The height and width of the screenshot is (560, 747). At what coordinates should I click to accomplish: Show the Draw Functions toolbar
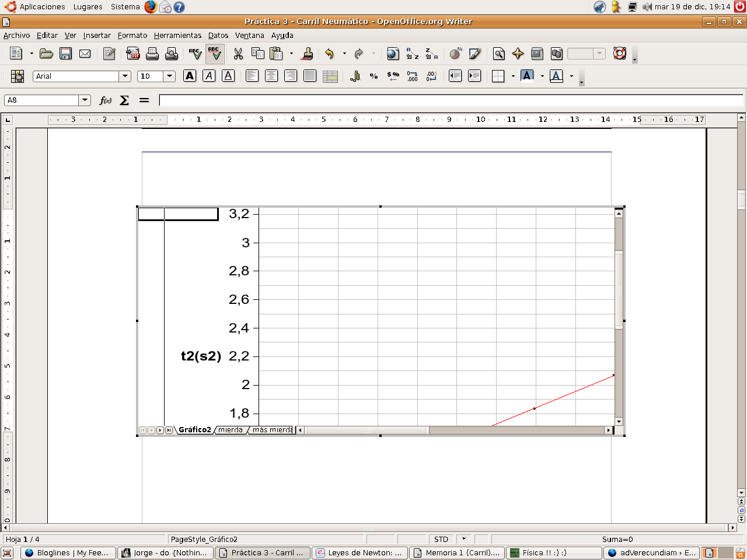point(475,54)
